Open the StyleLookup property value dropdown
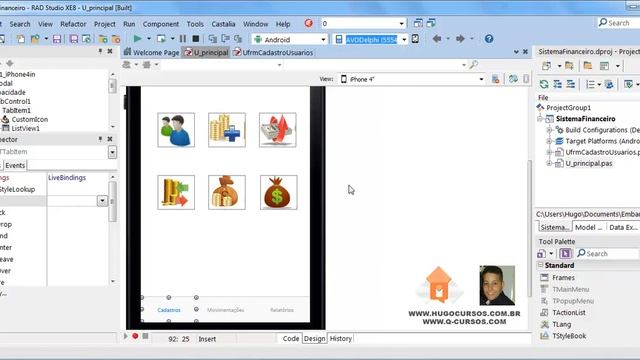 102,201
